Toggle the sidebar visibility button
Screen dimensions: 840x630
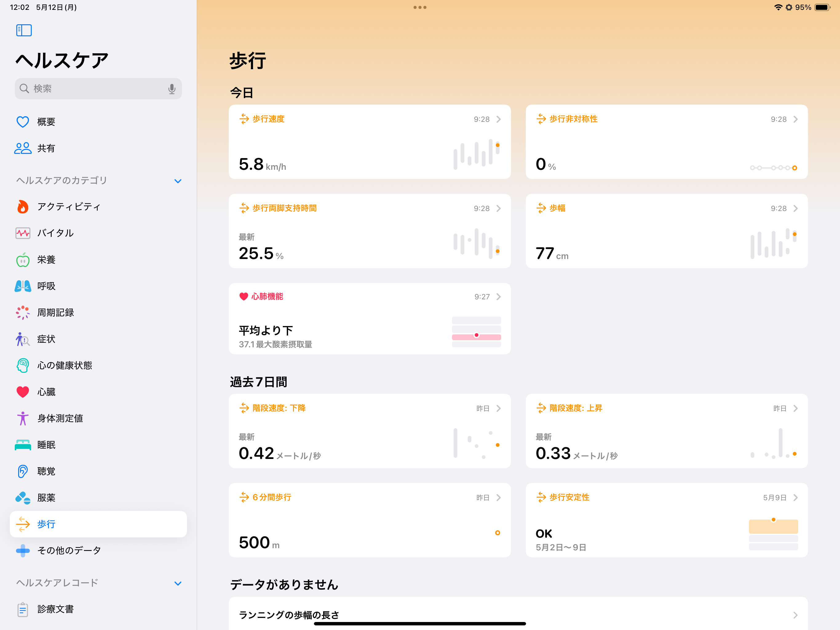tap(24, 30)
